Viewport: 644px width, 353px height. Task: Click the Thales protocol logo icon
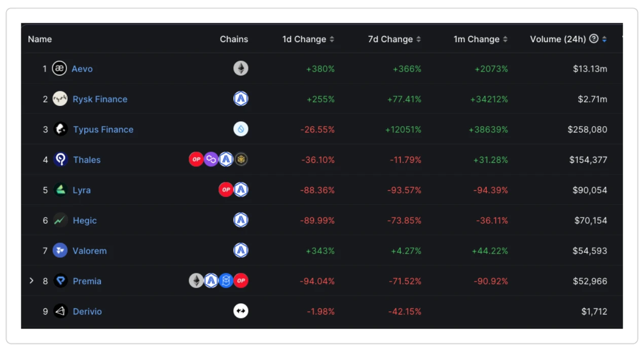point(60,160)
